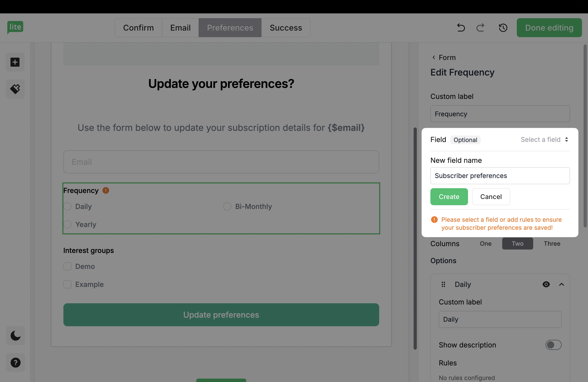Click the New field name input
This screenshot has width=588, height=382.
click(500, 176)
